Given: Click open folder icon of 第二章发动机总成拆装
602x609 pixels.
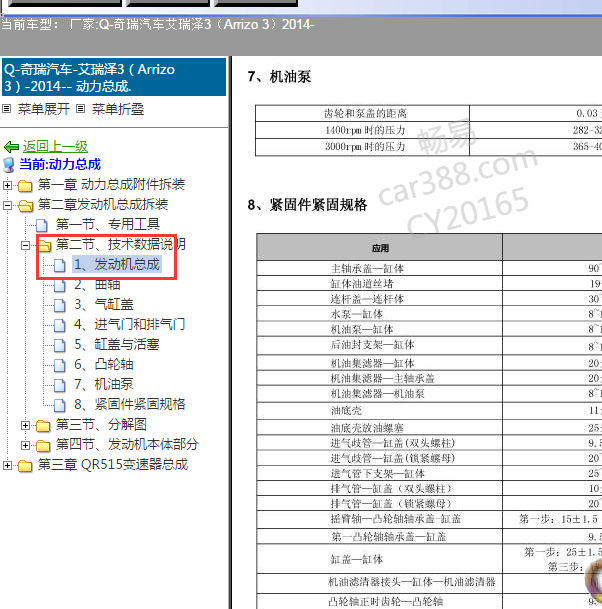Looking at the screenshot, I should click(x=25, y=205).
